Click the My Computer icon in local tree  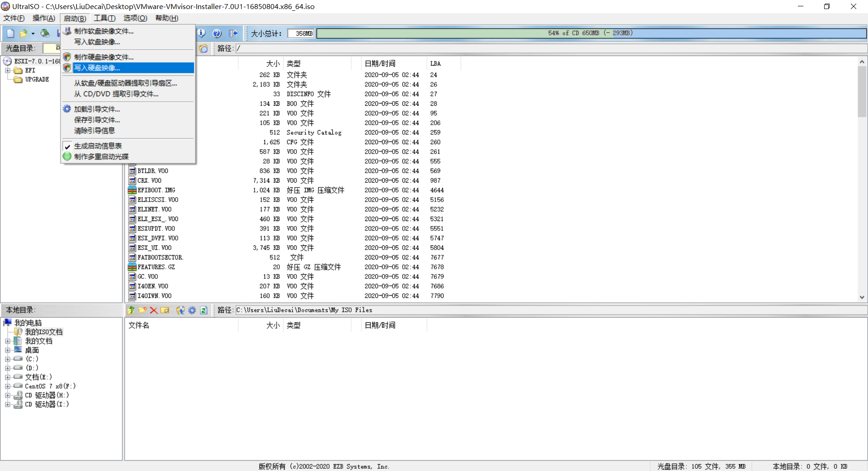click(7, 322)
